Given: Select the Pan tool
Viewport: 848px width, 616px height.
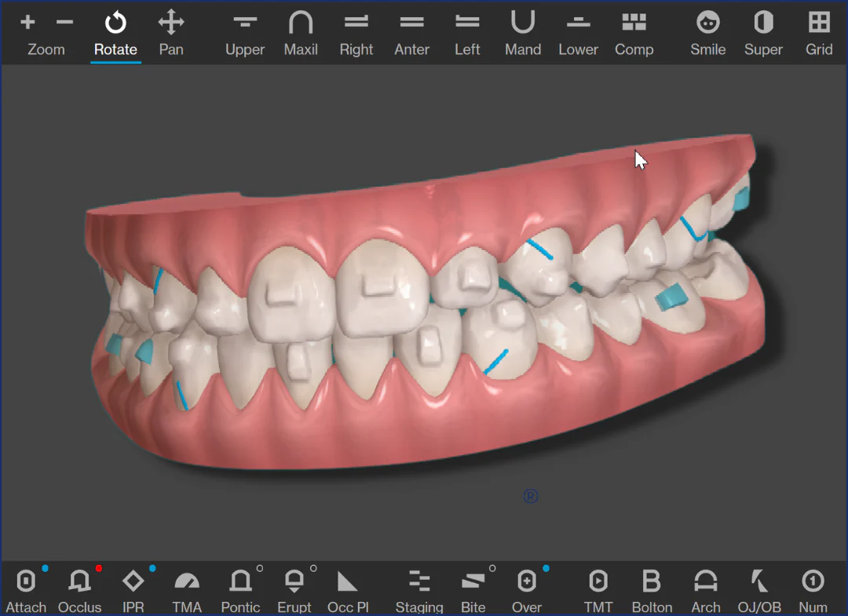Looking at the screenshot, I should click(x=170, y=35).
